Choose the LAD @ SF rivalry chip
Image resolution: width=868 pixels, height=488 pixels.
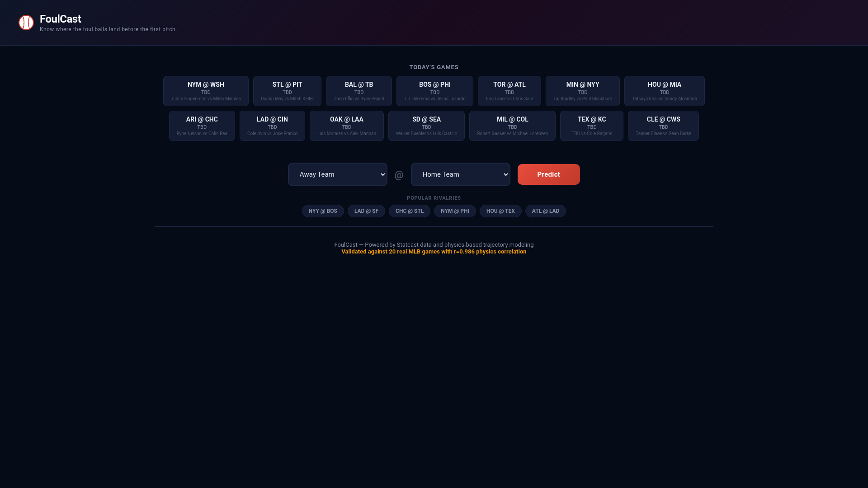click(366, 211)
